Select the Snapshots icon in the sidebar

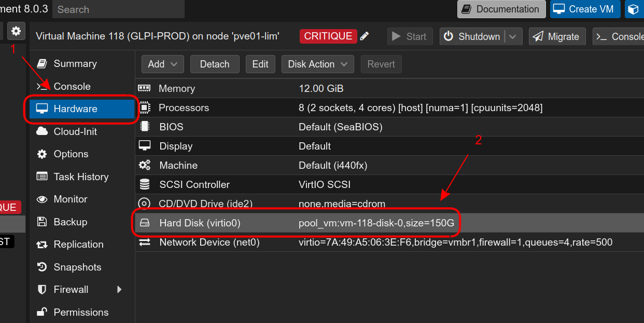(41, 267)
